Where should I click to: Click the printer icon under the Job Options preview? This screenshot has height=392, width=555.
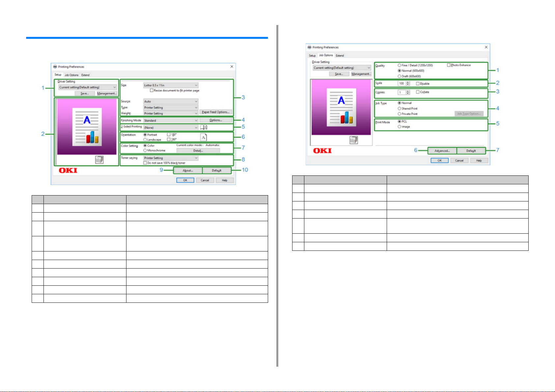(353, 140)
